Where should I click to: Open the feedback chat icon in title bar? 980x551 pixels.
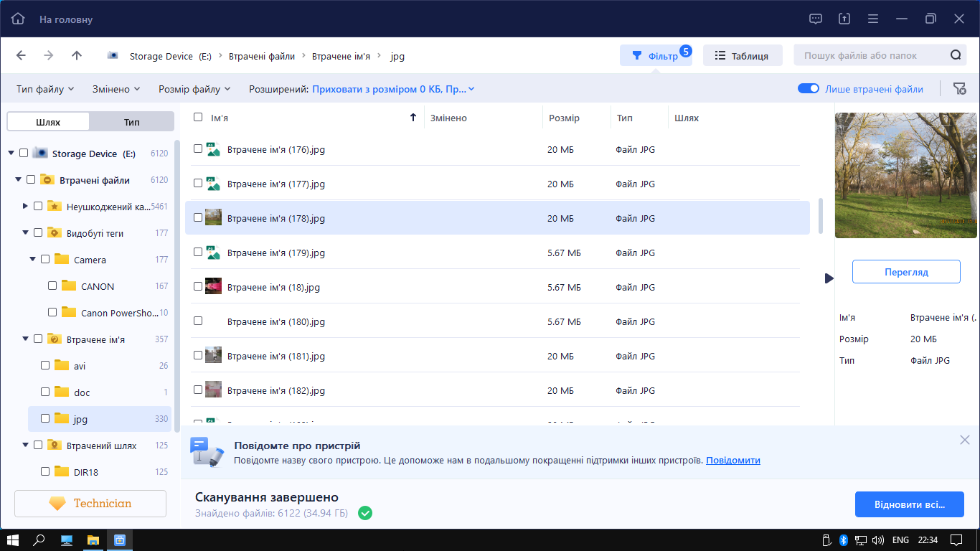[816, 19]
